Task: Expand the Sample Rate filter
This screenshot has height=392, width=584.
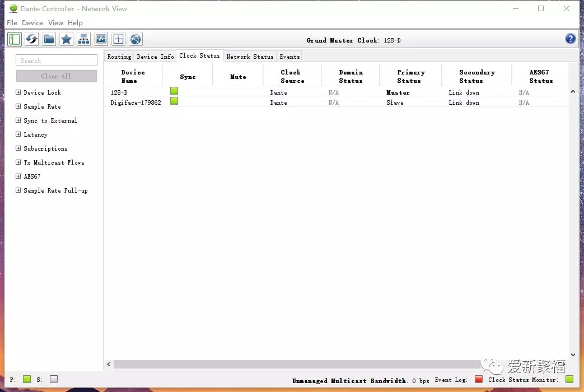Action: [x=18, y=106]
